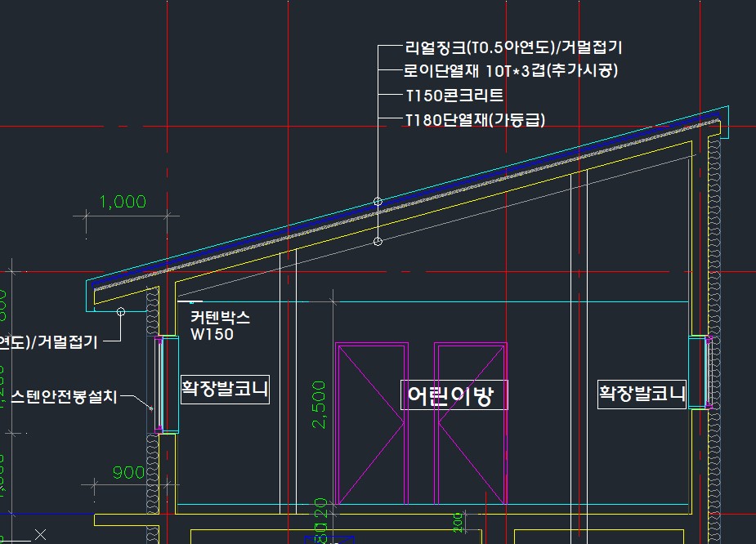Select the vertical 2,500 height dimension

click(x=319, y=404)
